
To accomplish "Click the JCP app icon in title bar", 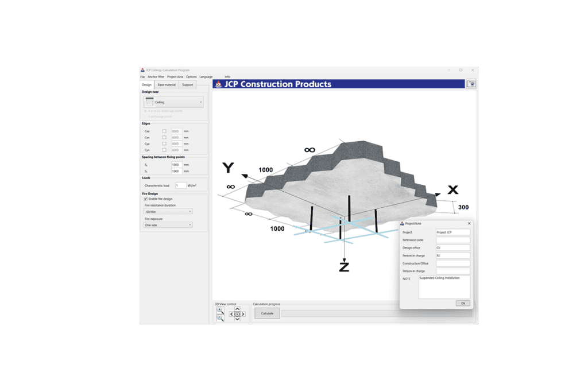I will tap(142, 70).
